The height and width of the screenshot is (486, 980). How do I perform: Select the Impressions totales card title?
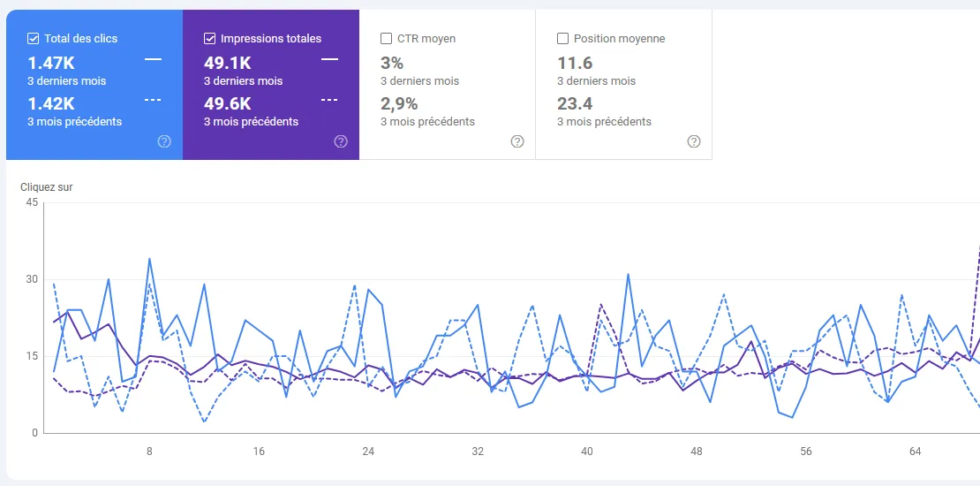coord(270,39)
